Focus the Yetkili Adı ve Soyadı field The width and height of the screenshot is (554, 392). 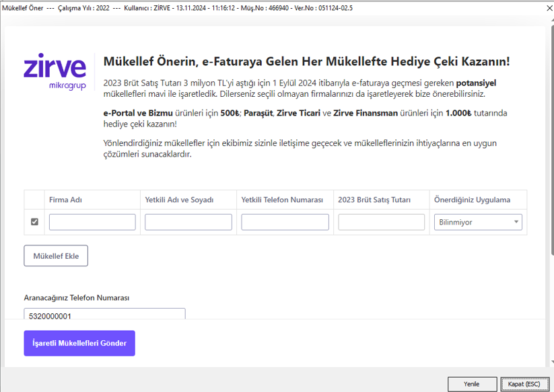(188, 223)
